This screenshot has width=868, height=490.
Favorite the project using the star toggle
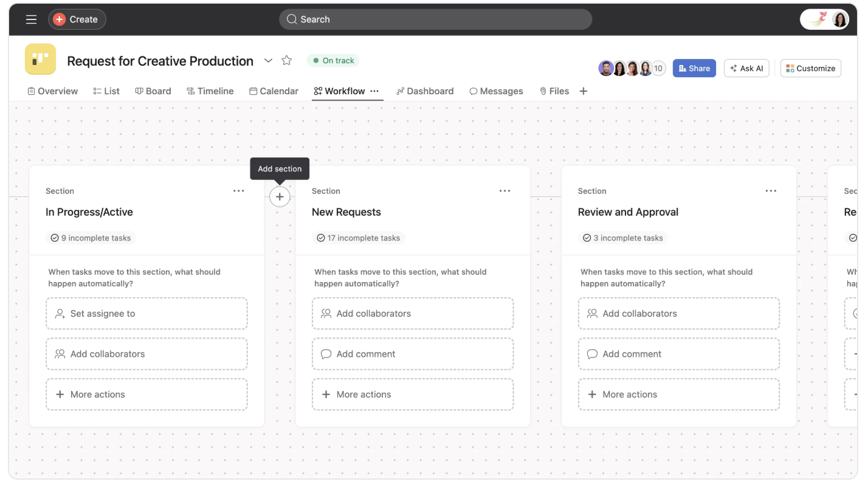(x=286, y=60)
